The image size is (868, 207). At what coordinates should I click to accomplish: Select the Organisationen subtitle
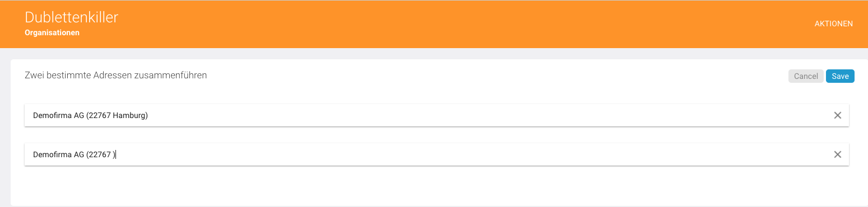pyautogui.click(x=52, y=33)
